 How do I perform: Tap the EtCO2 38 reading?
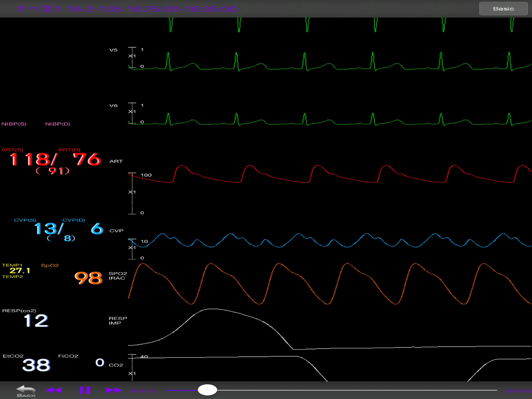click(37, 365)
